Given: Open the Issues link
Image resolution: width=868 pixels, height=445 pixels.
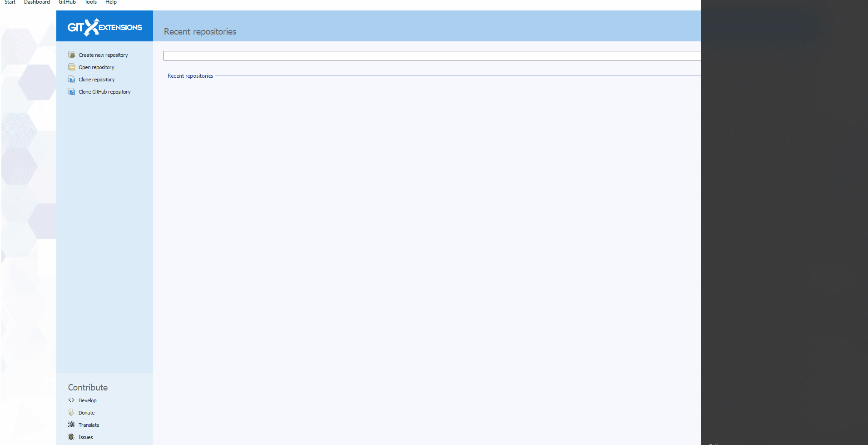Looking at the screenshot, I should click(x=85, y=437).
